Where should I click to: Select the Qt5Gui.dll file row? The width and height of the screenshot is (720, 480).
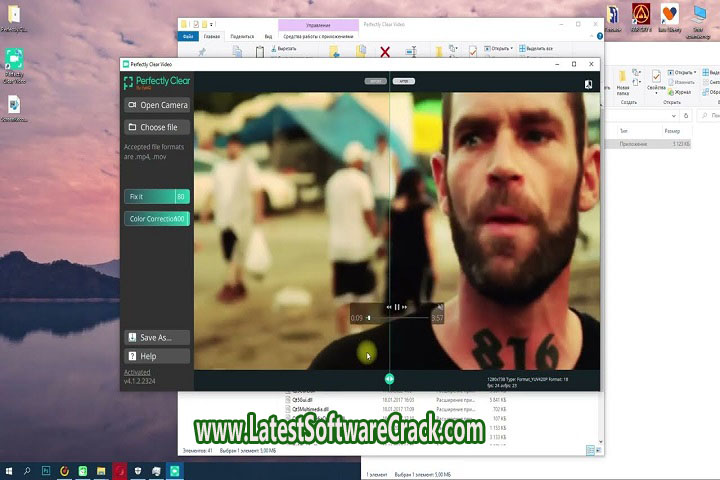(x=395, y=400)
